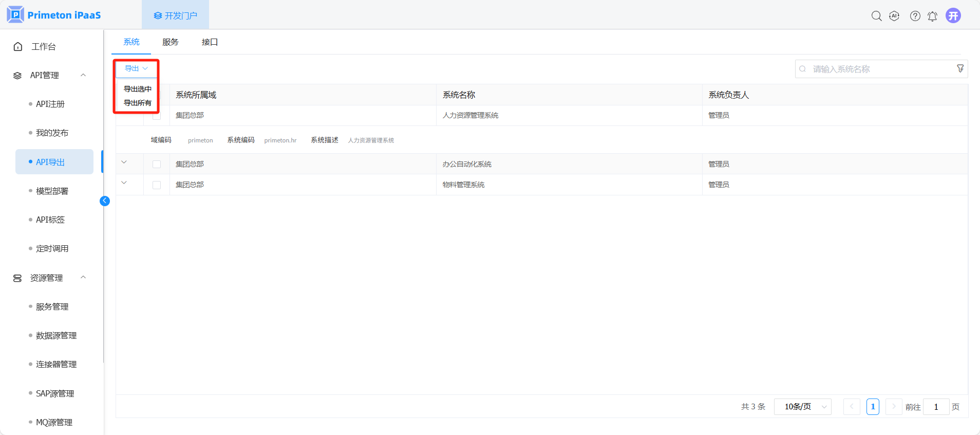Check the box for 办公自动化系统 row
This screenshot has width=980, height=435.
point(157,164)
